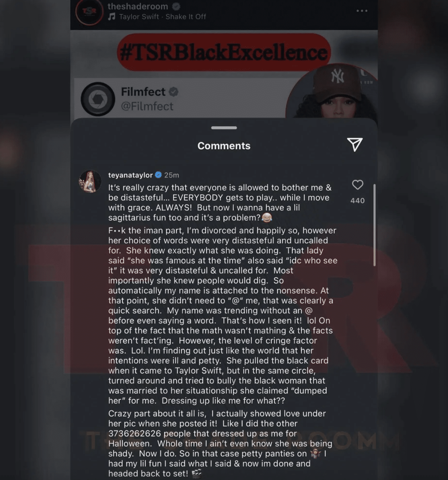448x480 pixels.
Task: Open theshaderoom account name link
Action: 138,6
